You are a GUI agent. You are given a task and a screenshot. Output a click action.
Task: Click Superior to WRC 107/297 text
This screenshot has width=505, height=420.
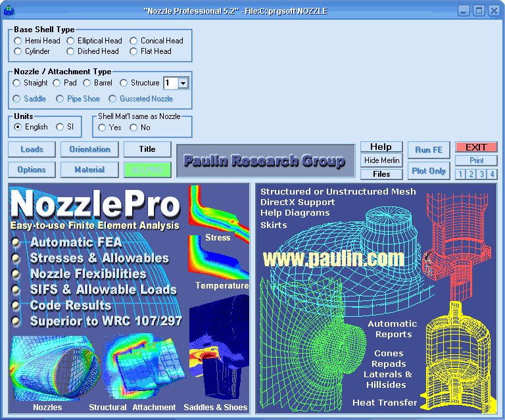coord(106,321)
